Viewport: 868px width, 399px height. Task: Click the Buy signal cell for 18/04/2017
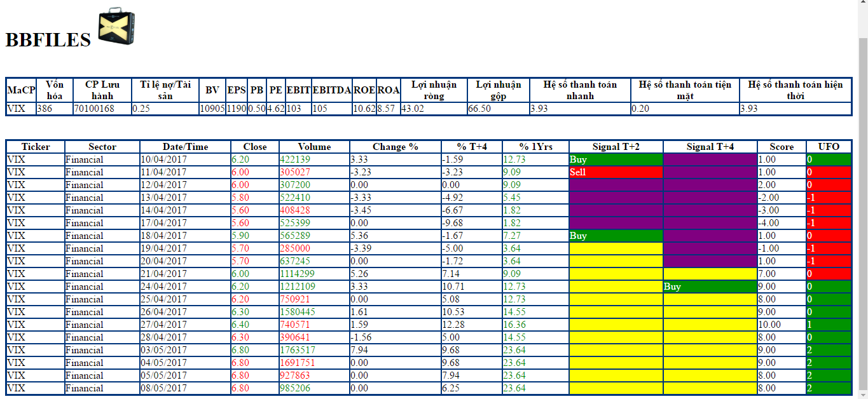pos(616,236)
